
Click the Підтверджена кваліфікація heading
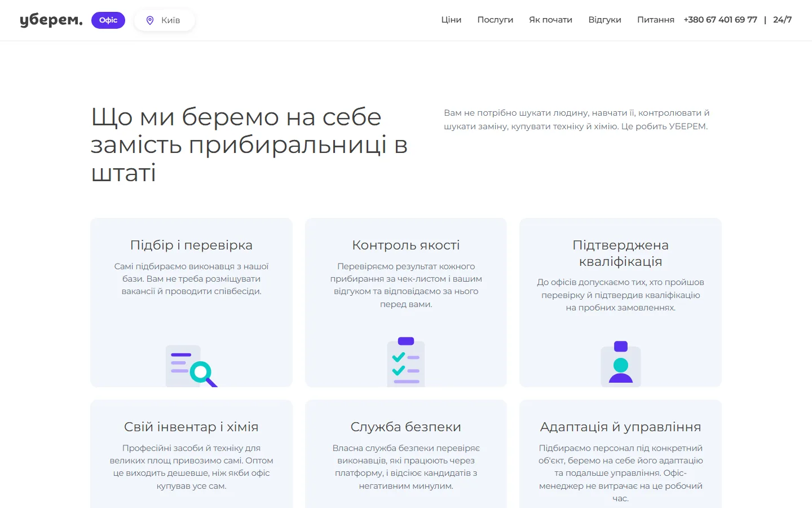pyautogui.click(x=621, y=253)
